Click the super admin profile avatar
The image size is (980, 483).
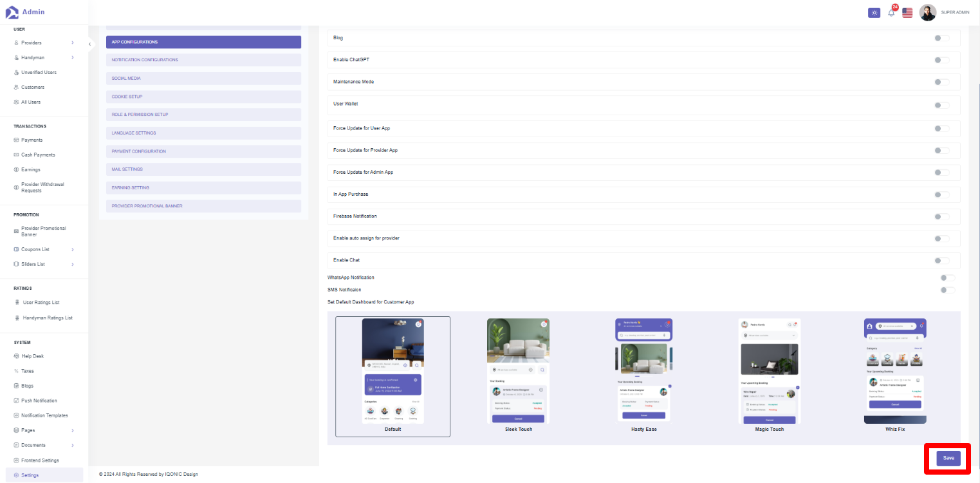(927, 13)
